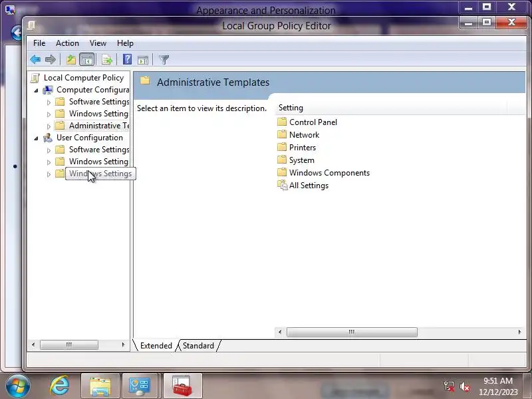Open the Action menu

[67, 43]
